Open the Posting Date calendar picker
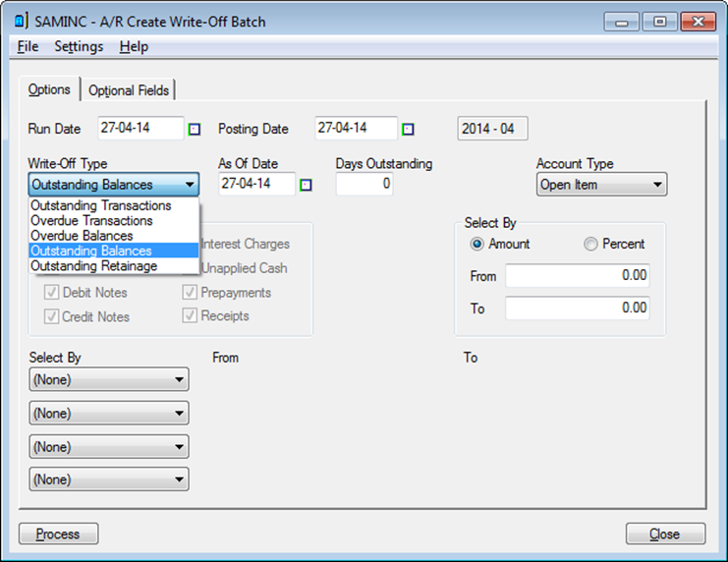 (x=408, y=129)
